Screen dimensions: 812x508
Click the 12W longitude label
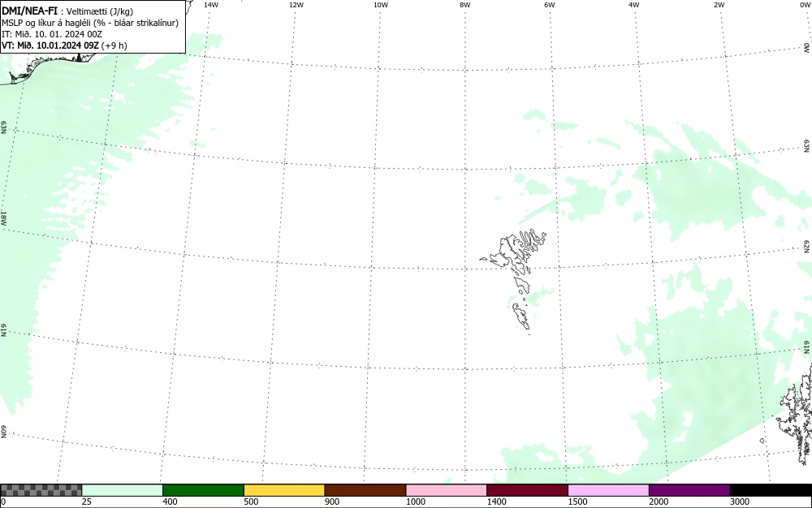(x=296, y=5)
